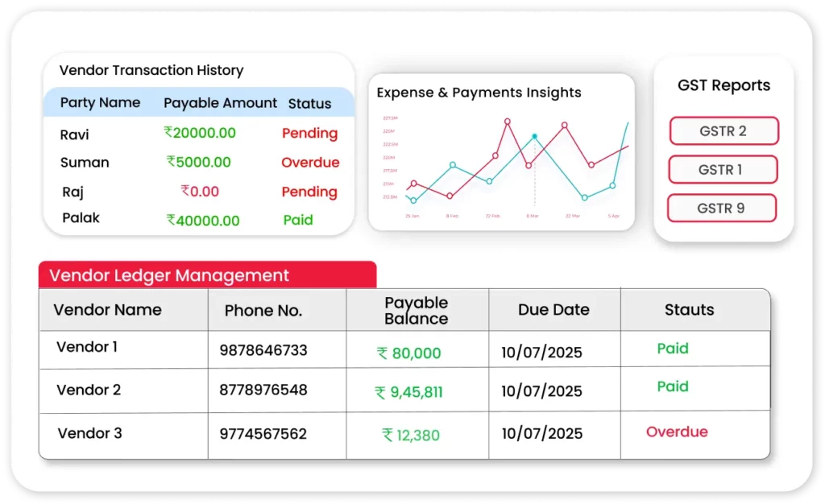Click the Pending status for Ravi
Screen dimensions: 825x504
point(310,134)
